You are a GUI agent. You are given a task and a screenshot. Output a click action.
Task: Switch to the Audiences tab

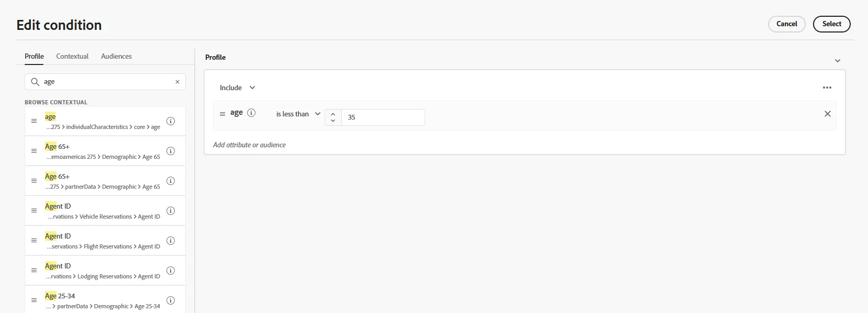116,56
